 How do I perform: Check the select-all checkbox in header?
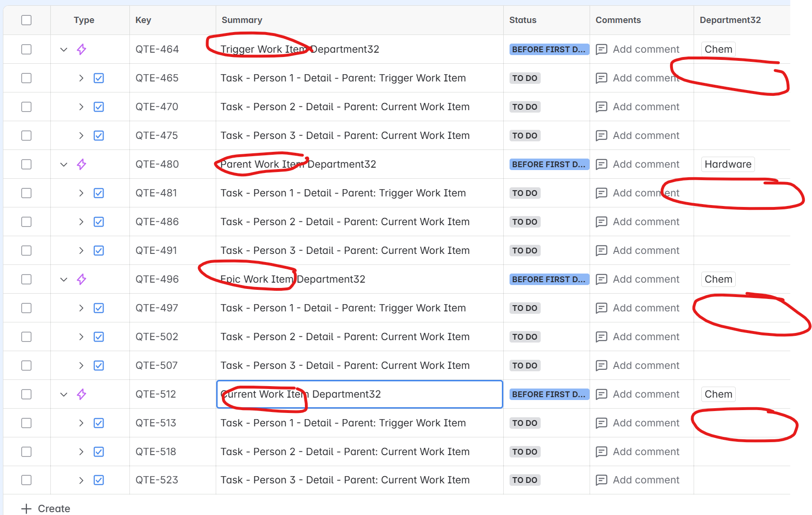click(x=26, y=20)
